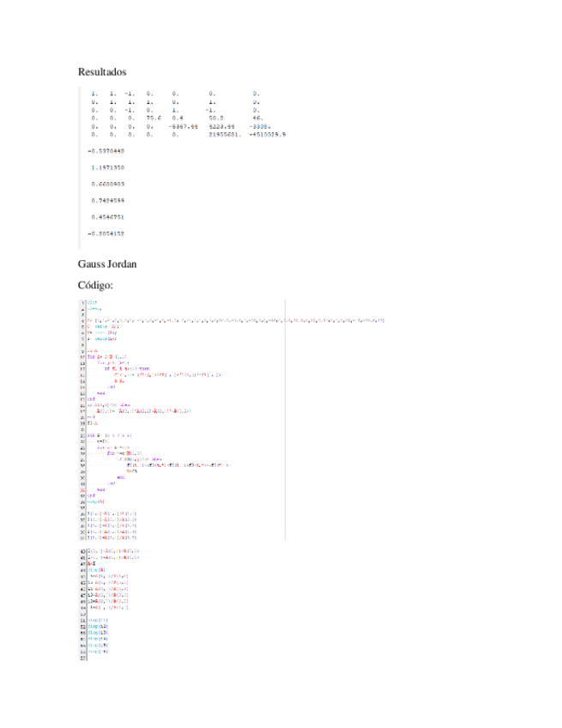
Task: Click the "Código:" label
Action: tap(95, 284)
